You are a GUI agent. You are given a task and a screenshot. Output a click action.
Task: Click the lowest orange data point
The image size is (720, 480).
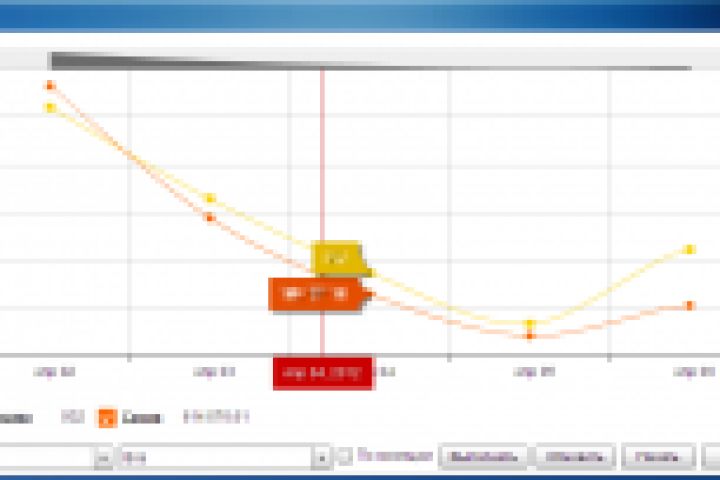click(x=530, y=336)
